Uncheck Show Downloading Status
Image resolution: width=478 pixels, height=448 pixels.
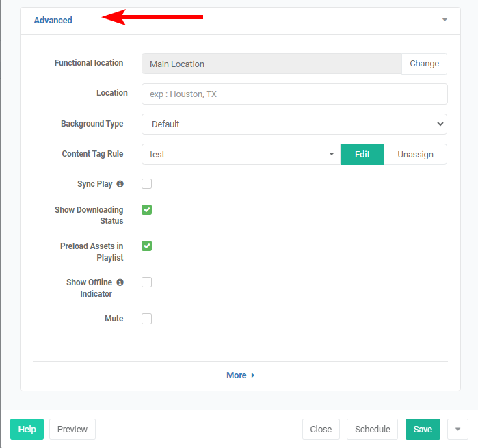[x=146, y=210]
